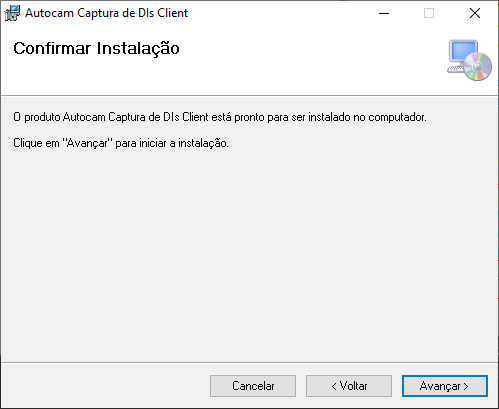Click the greyed-out maximize square icon
Screen dimensions: 499x409
[x=429, y=13]
